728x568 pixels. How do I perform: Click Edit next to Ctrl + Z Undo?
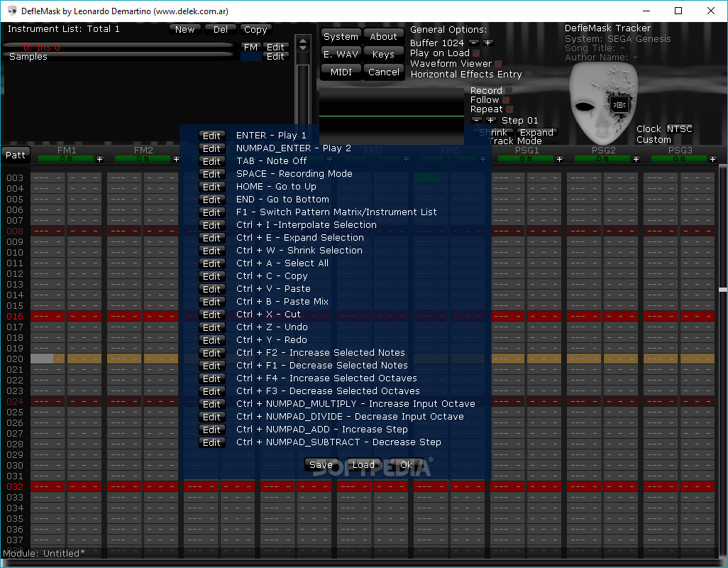(211, 327)
